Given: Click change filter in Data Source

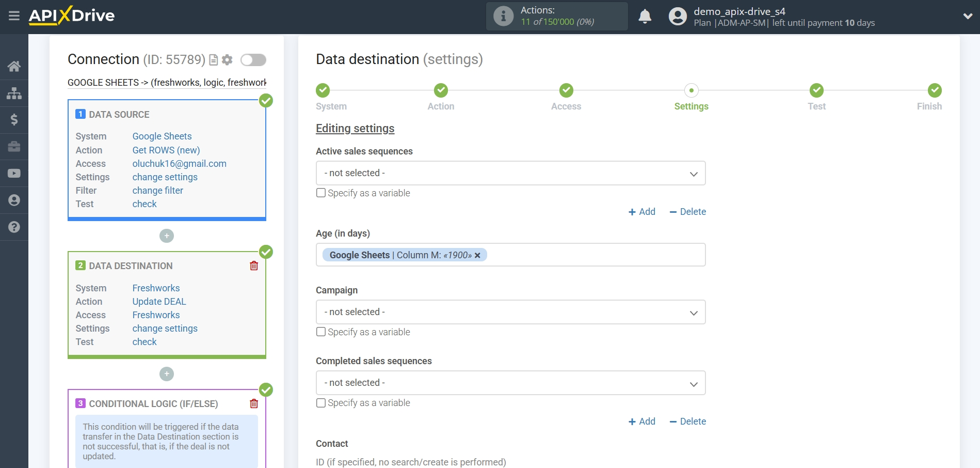Looking at the screenshot, I should tap(157, 191).
